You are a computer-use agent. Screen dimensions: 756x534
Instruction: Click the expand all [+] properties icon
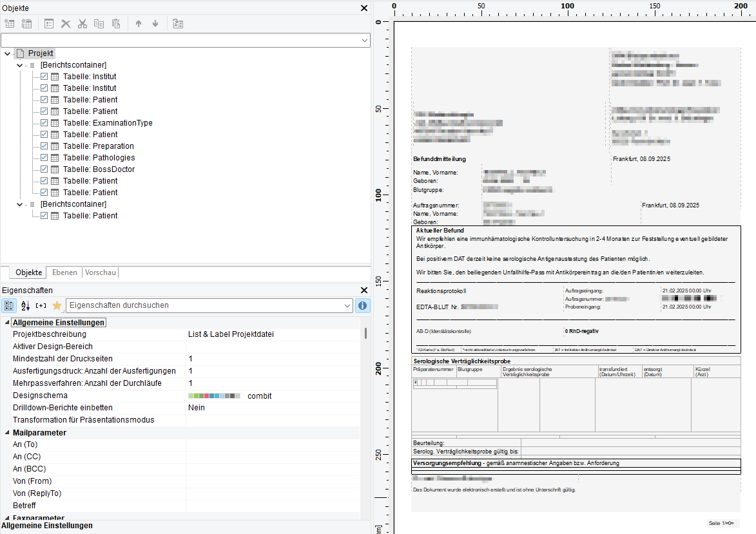(41, 305)
